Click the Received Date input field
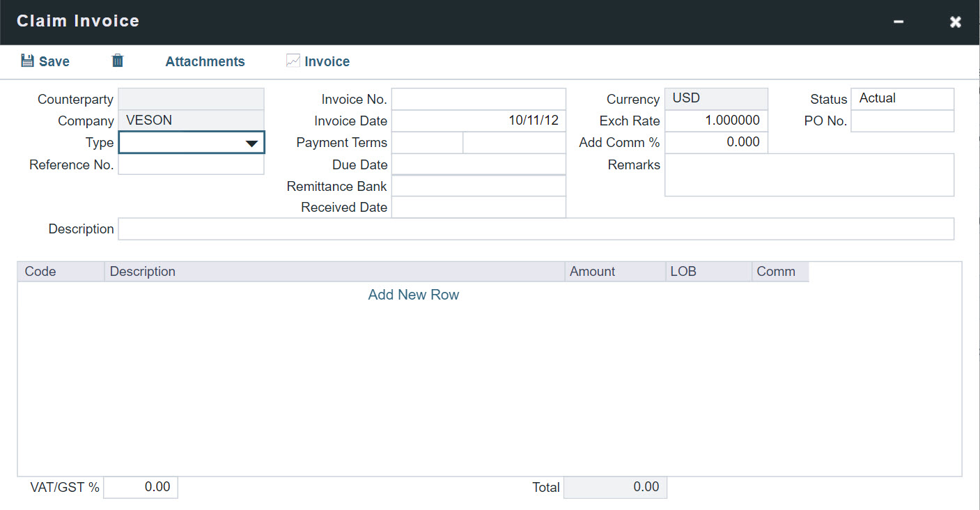 point(479,208)
